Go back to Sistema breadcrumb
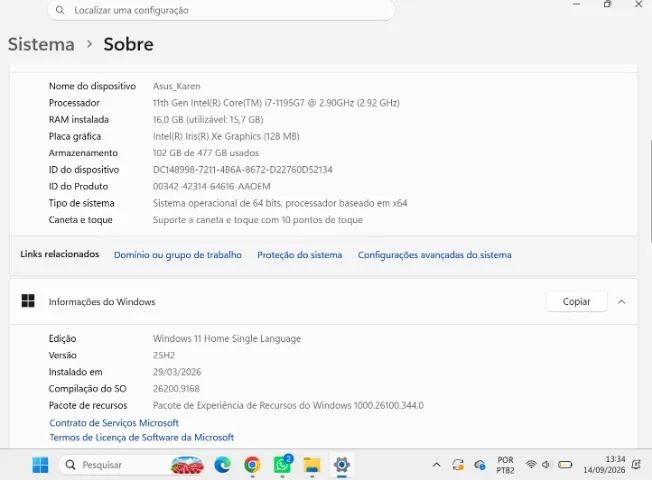The image size is (652, 480). click(41, 44)
